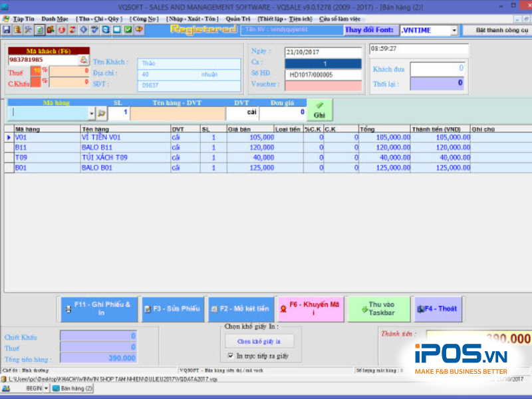532x399 pixels.
Task: Toggle the red C.Khấu percent box
Action: (37, 82)
